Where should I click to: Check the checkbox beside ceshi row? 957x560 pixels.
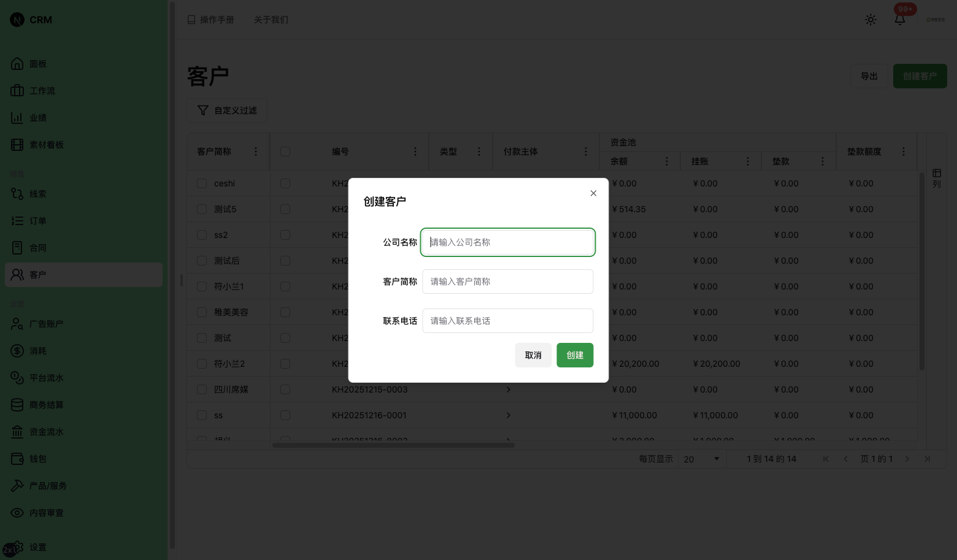pyautogui.click(x=201, y=183)
